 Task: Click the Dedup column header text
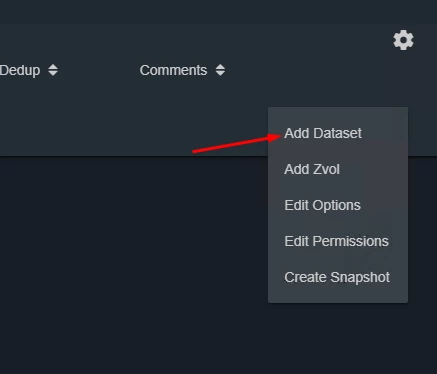pos(20,70)
